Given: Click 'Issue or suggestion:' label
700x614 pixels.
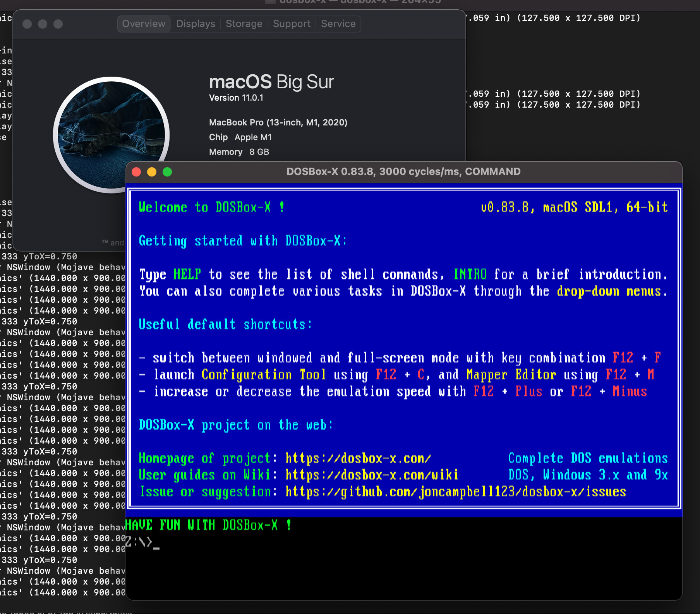Looking at the screenshot, I should tap(208, 492).
